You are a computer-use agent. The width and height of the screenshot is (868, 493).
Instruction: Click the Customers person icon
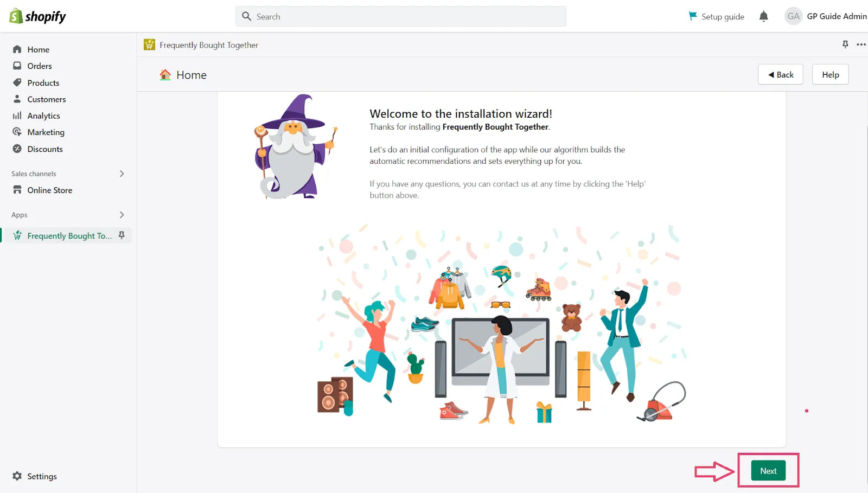click(x=17, y=99)
